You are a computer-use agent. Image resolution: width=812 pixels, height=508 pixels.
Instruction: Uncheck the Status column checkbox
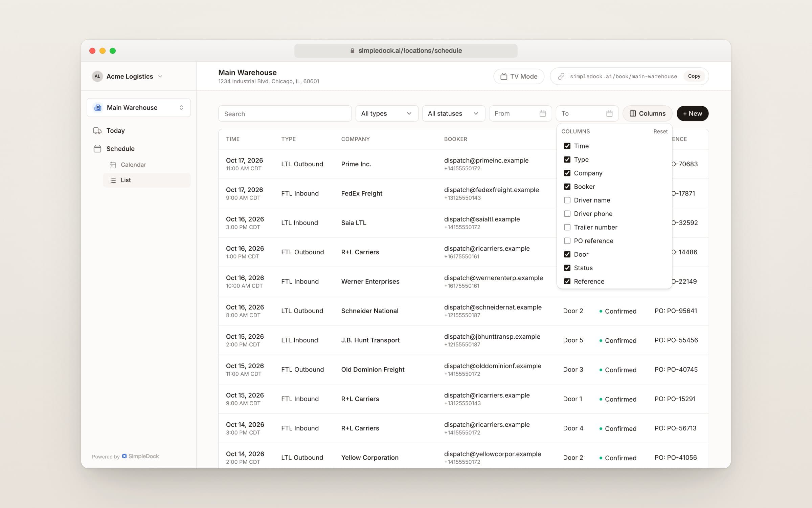[x=567, y=268]
